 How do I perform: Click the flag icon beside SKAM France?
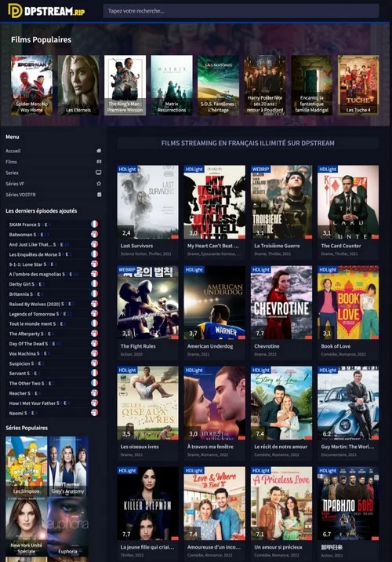tap(94, 224)
